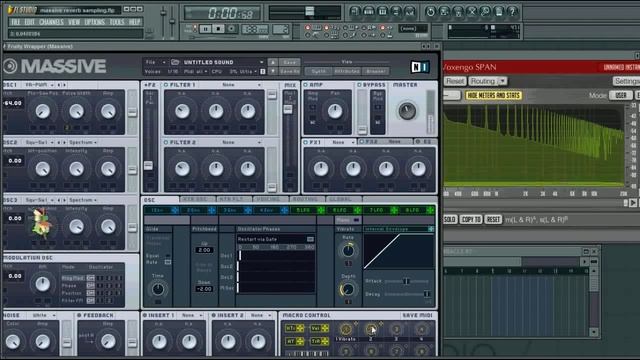Open the Routing dropdown in Voxengo SPAN

pos(488,81)
